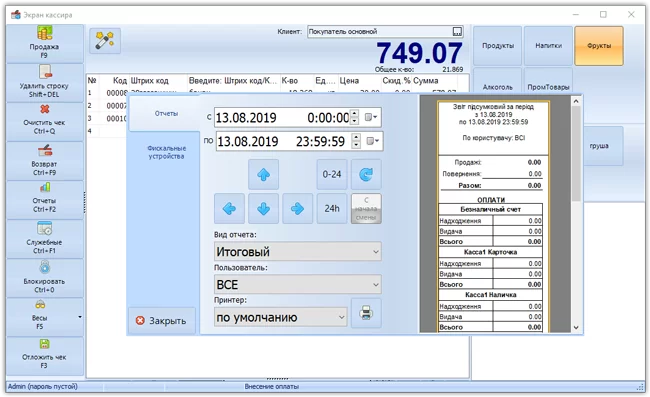Click the blue down arrow button
Screen dimensions: 650x397
click(264, 208)
